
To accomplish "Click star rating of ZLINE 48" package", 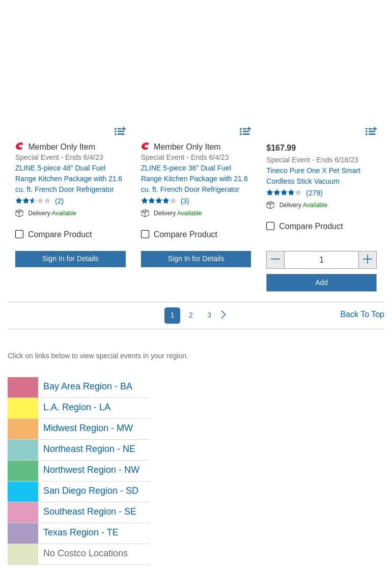I will pyautogui.click(x=33, y=201).
